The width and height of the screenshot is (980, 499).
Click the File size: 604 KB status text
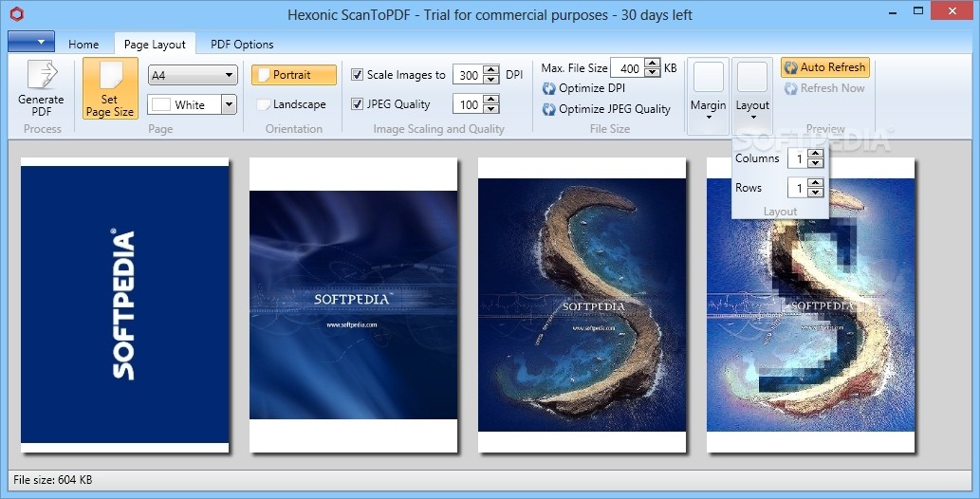52,480
